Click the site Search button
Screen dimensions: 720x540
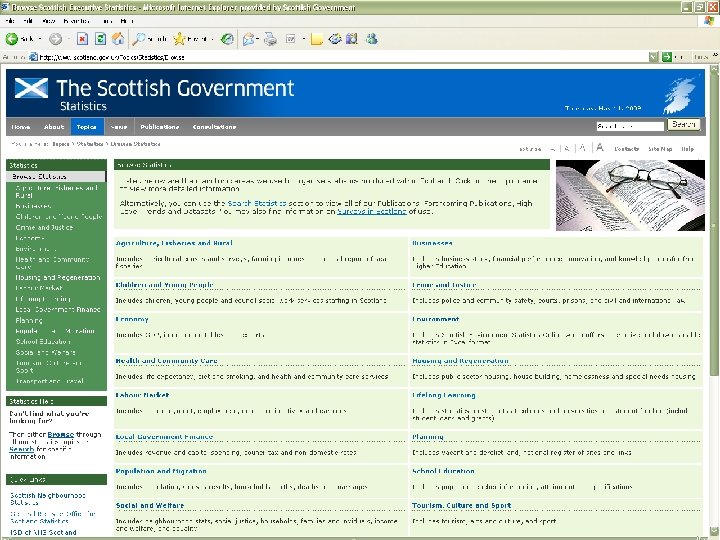[x=684, y=124]
